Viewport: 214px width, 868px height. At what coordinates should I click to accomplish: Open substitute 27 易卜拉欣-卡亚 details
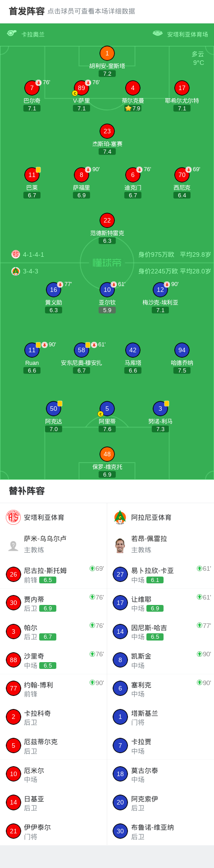pos(160,574)
